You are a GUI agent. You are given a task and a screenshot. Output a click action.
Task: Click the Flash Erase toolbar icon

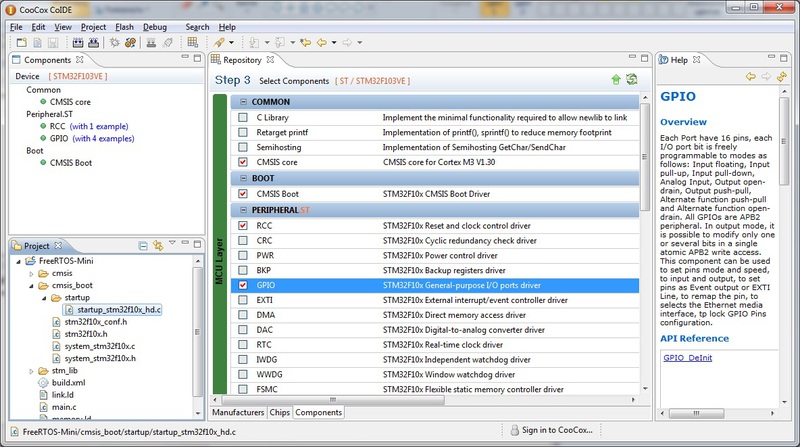167,43
